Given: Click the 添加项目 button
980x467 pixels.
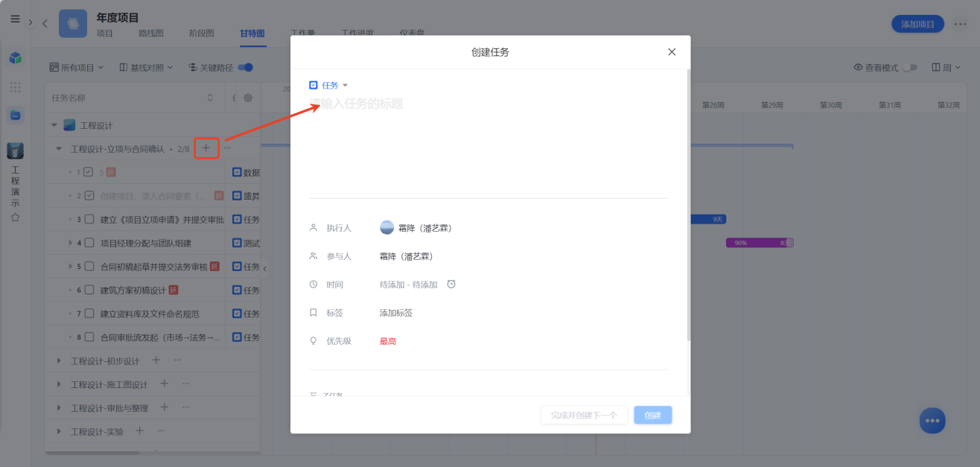Looking at the screenshot, I should coord(917,24).
